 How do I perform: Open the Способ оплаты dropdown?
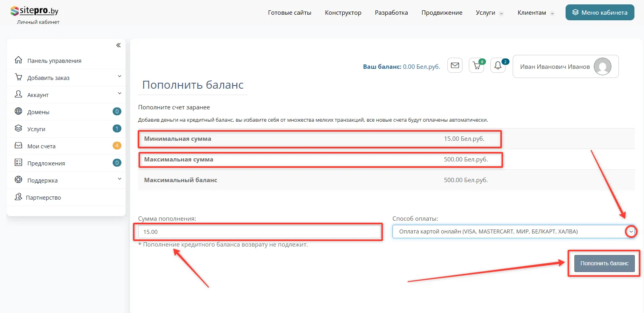pyautogui.click(x=513, y=231)
